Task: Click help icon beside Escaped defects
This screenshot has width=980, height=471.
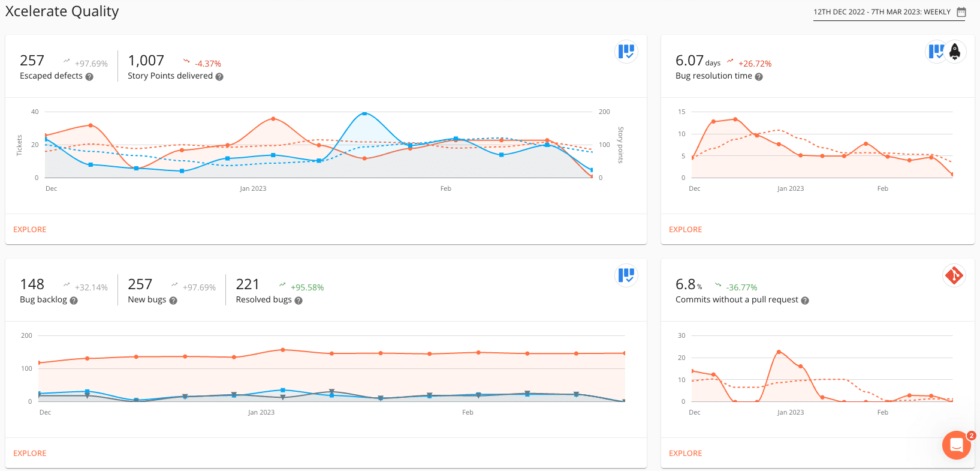Action: click(89, 77)
